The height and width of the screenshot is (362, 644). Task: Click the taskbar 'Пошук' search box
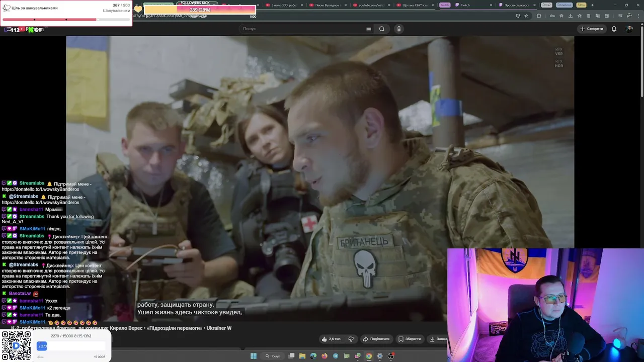click(273, 356)
